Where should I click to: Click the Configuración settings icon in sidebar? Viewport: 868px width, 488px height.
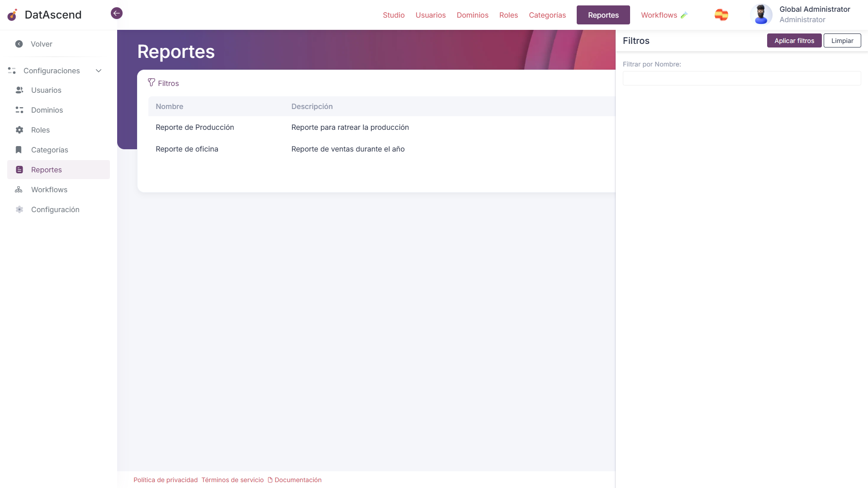coord(19,209)
